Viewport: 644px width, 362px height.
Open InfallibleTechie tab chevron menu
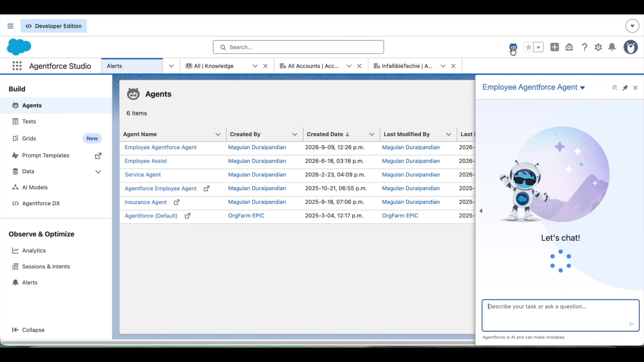tap(443, 66)
